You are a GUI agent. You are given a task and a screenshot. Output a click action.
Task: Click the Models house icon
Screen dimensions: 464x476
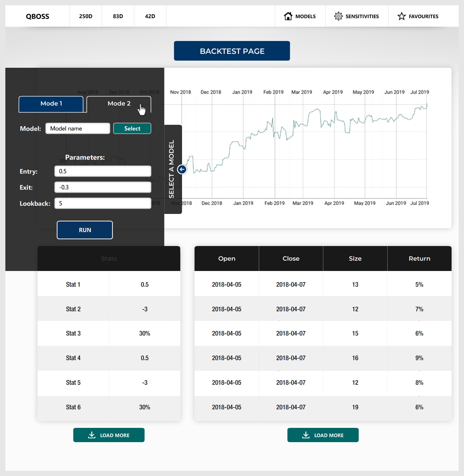[x=288, y=16]
